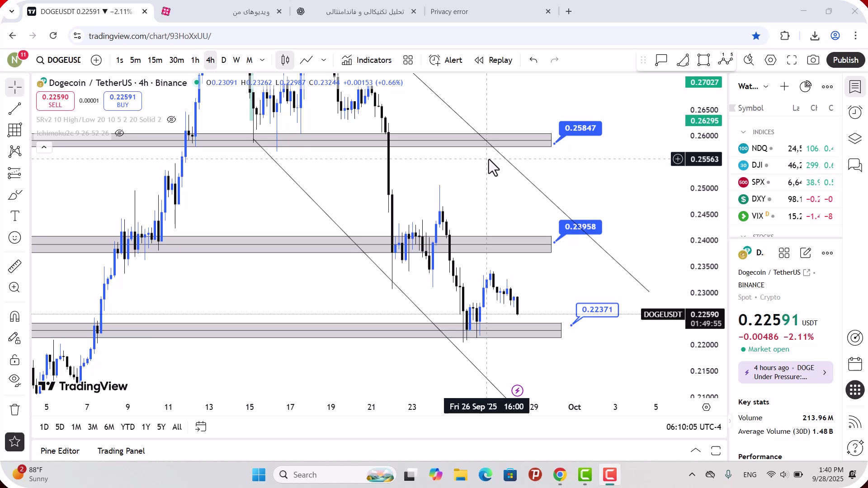Image resolution: width=868 pixels, height=488 pixels.
Task: Undo the last chart action
Action: (533, 60)
